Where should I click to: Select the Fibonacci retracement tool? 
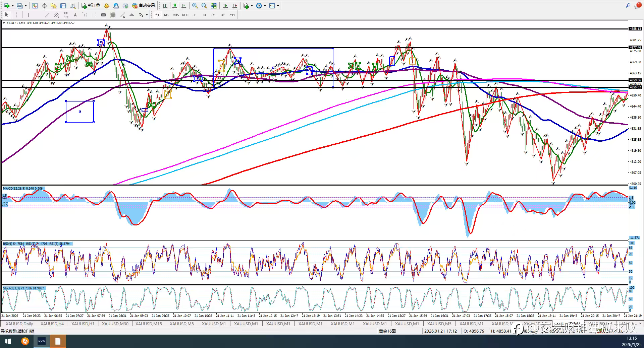coord(66,15)
